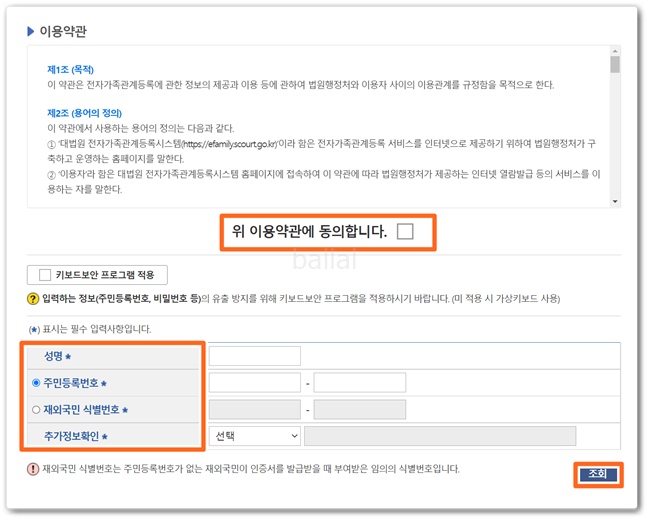Click the terms scrollbar thumb
Screen dimensions: 650x521
(x=615, y=65)
